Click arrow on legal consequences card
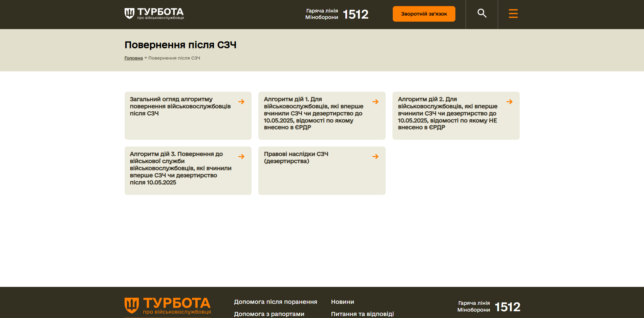 (375, 157)
